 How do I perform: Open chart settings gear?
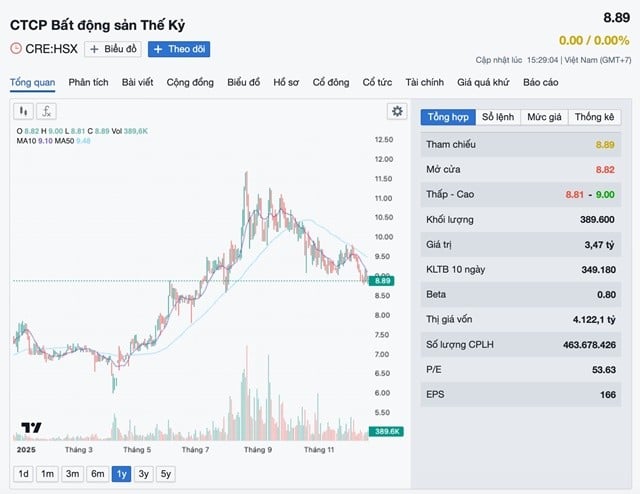coord(397,111)
